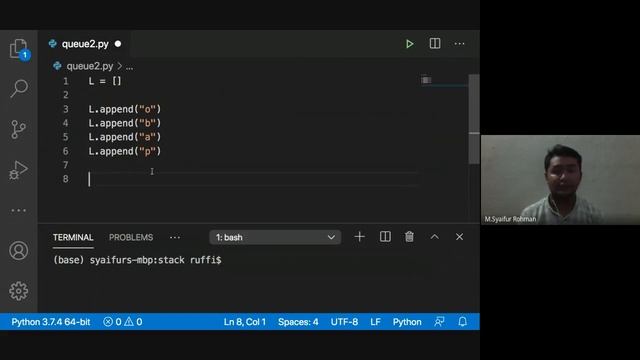Open the Search view in activity bar
Viewport: 640px width, 360px height.
pyautogui.click(x=18, y=88)
